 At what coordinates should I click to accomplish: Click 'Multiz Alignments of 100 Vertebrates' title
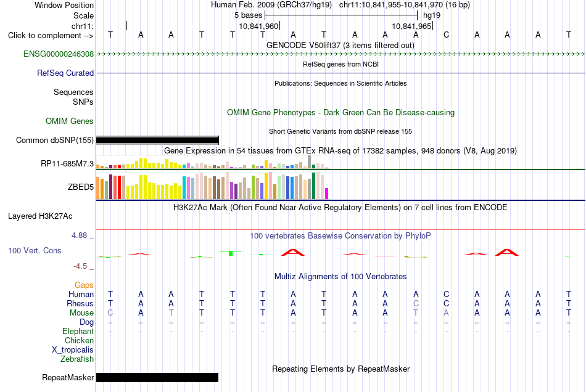tap(340, 276)
